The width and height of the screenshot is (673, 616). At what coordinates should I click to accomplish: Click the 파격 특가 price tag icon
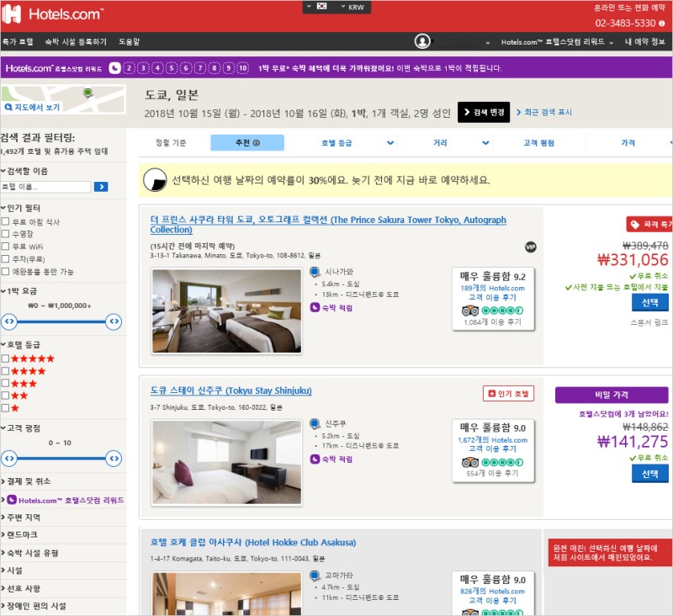tap(634, 224)
